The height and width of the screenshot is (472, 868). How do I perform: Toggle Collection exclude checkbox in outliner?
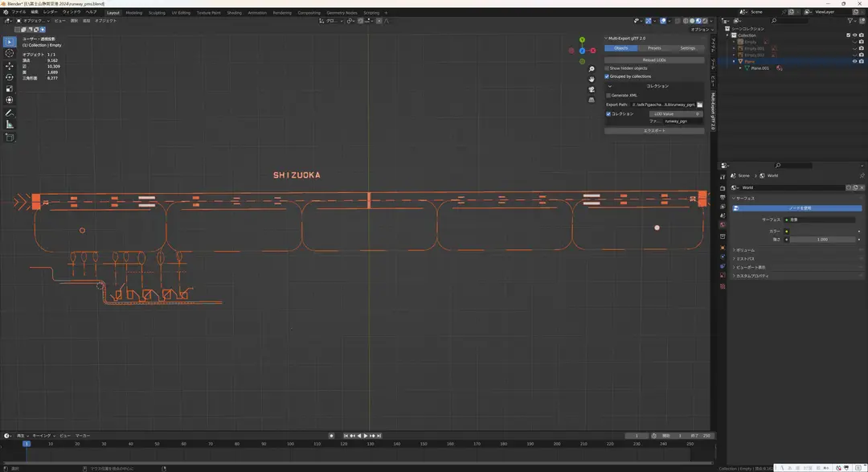pyautogui.click(x=848, y=35)
